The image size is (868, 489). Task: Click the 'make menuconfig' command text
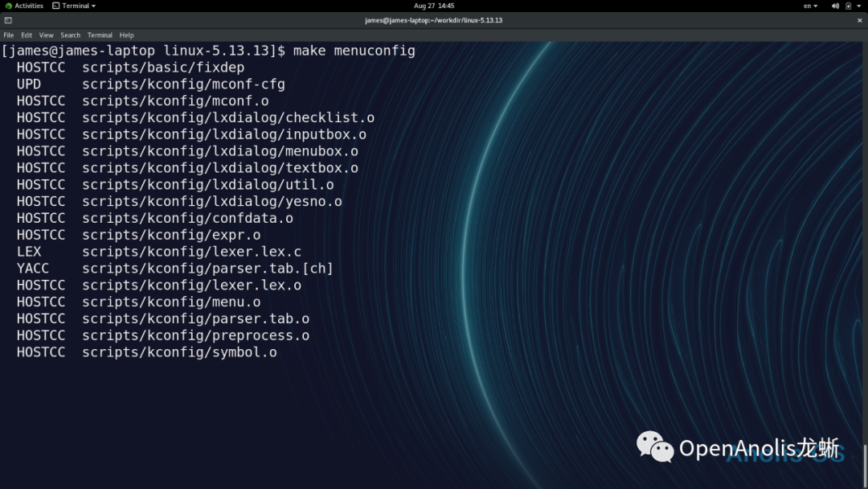pos(354,51)
